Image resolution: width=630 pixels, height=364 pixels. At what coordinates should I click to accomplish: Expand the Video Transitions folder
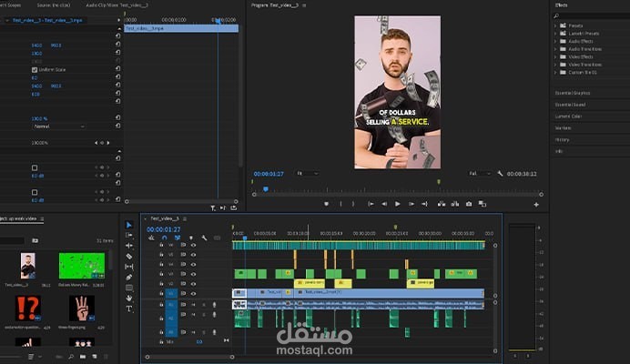click(x=555, y=65)
